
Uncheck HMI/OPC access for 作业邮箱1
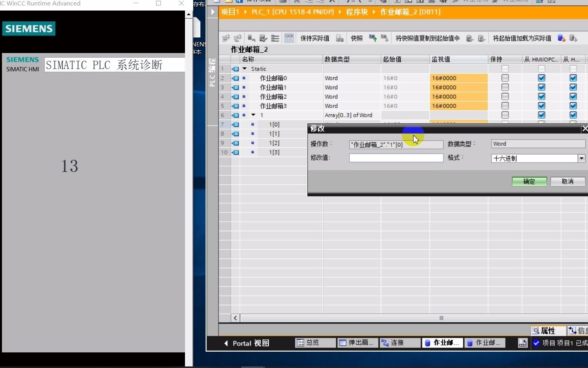click(542, 87)
